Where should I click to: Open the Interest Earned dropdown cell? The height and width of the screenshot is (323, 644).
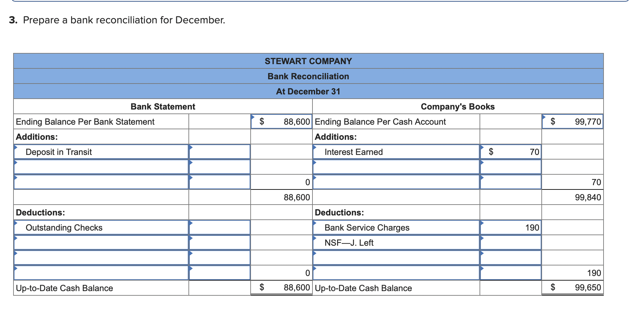[x=396, y=152]
